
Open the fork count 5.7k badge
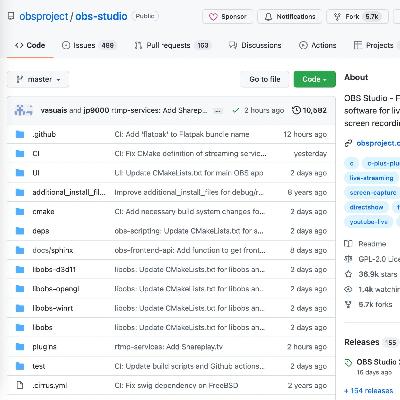(x=372, y=17)
